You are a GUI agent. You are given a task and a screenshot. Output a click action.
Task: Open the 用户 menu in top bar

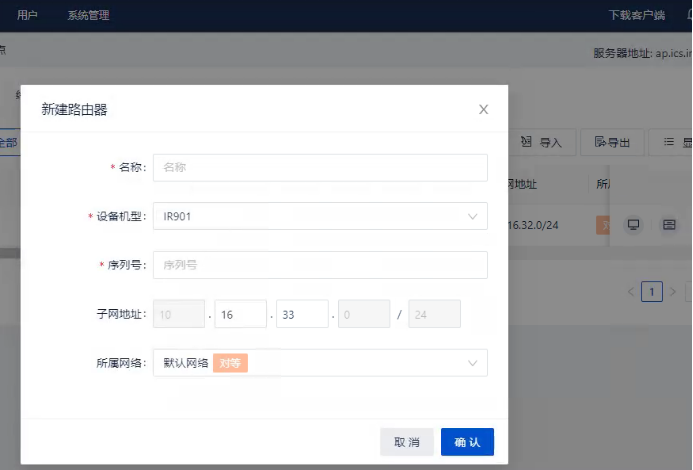point(27,15)
